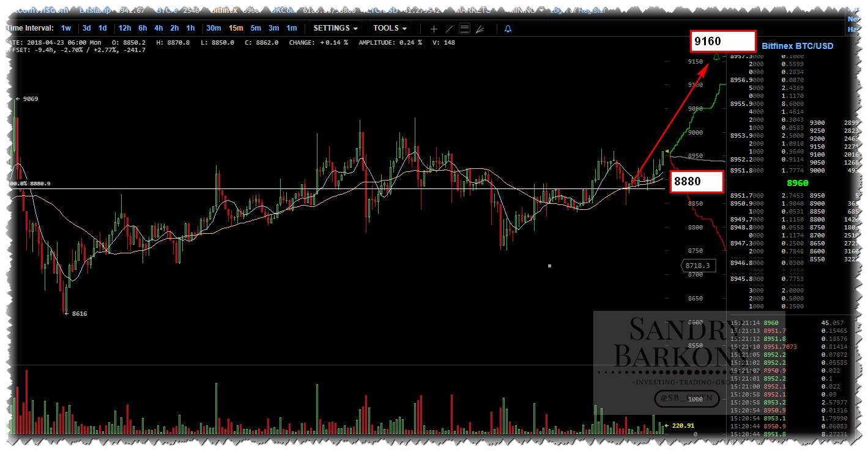The image size is (868, 451).
Task: Open price alerts via blue bell icon
Action: pos(508,29)
